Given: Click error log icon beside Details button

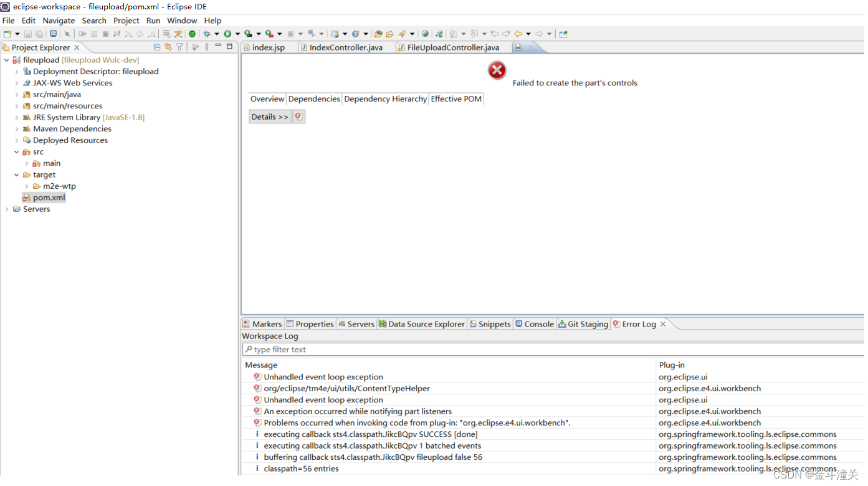Looking at the screenshot, I should click(298, 117).
